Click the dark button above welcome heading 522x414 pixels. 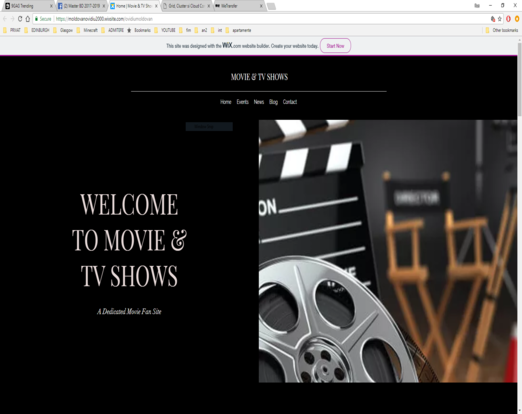(209, 127)
